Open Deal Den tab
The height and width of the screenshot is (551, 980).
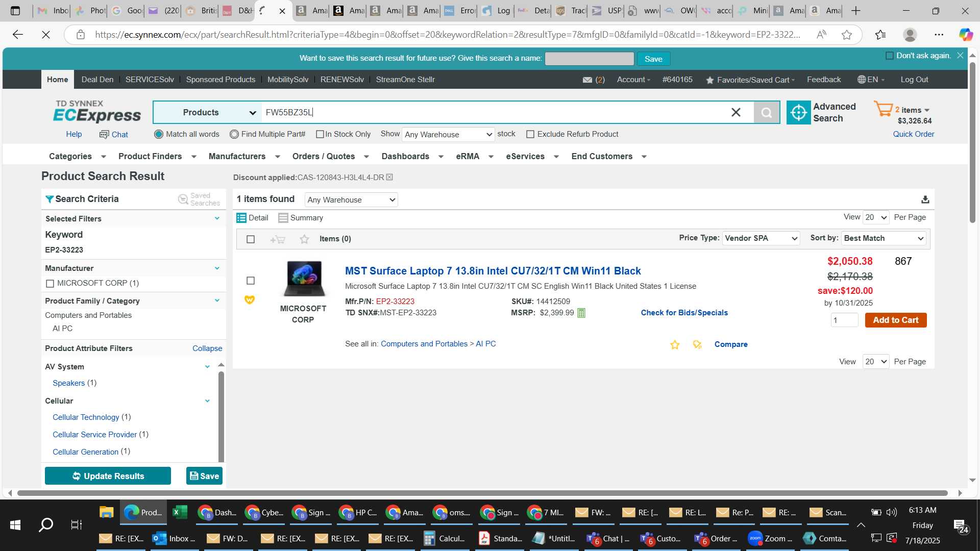pyautogui.click(x=97, y=80)
